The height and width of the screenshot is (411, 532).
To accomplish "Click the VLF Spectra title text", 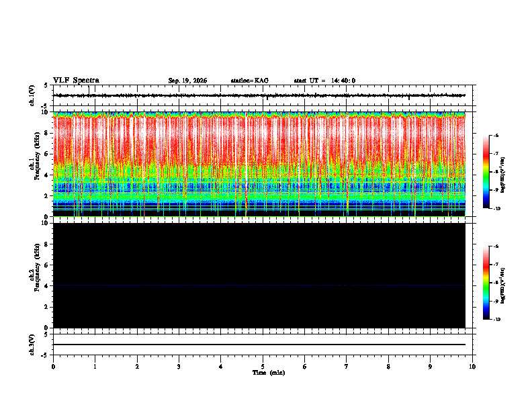I will point(76,81).
